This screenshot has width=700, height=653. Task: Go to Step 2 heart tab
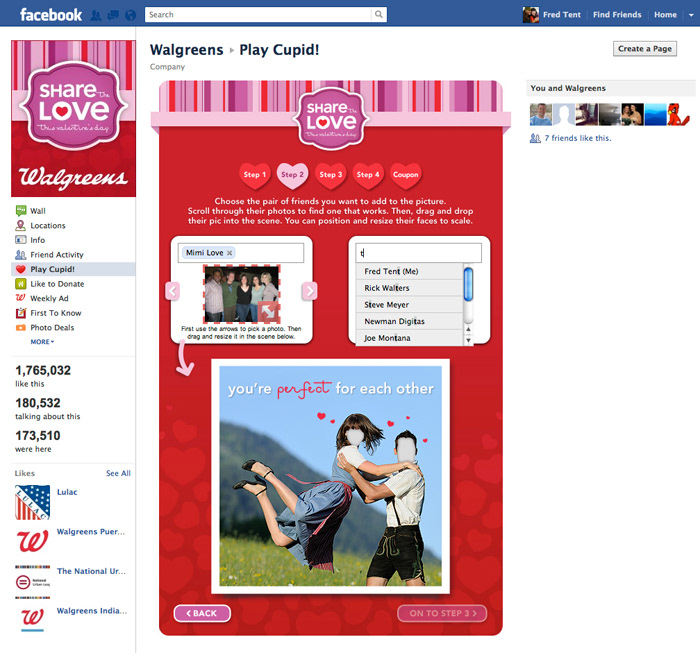pos(292,175)
